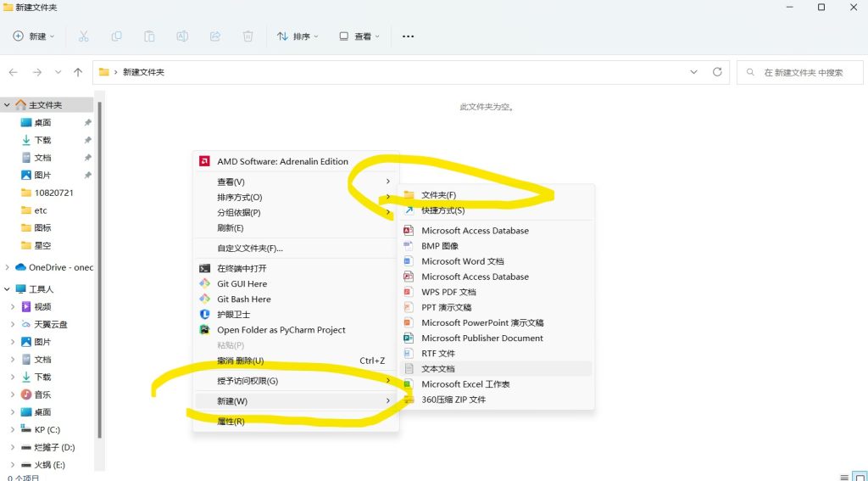Expand the KP (C:) drive node
This screenshot has height=481, width=868.
tap(13, 429)
